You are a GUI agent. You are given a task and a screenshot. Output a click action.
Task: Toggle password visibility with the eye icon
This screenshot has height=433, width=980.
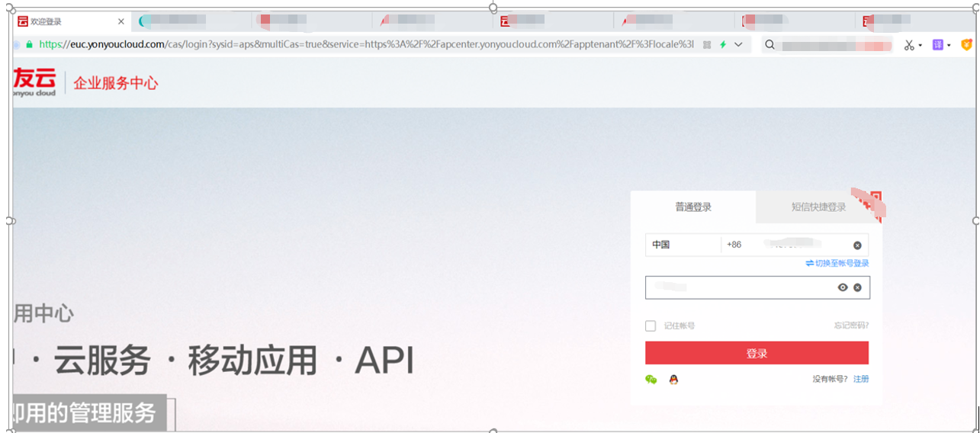843,287
